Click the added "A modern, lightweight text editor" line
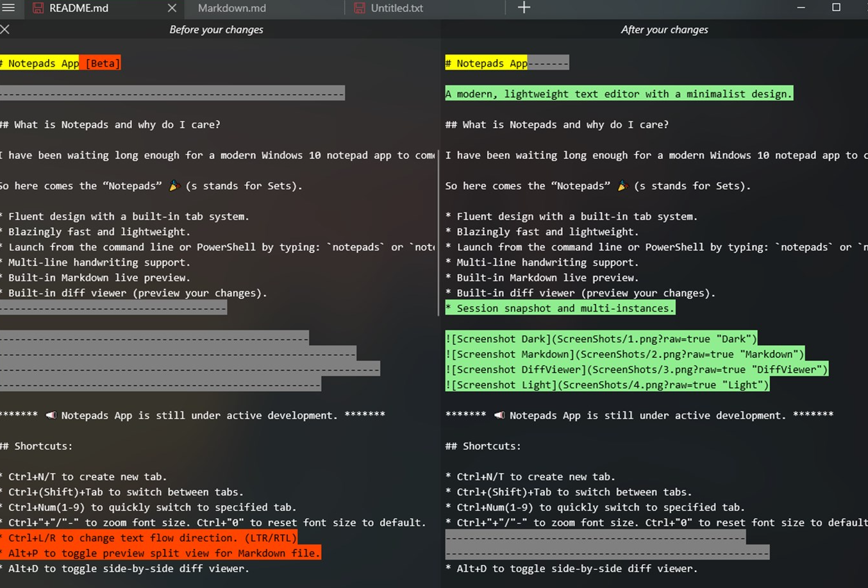 point(619,94)
